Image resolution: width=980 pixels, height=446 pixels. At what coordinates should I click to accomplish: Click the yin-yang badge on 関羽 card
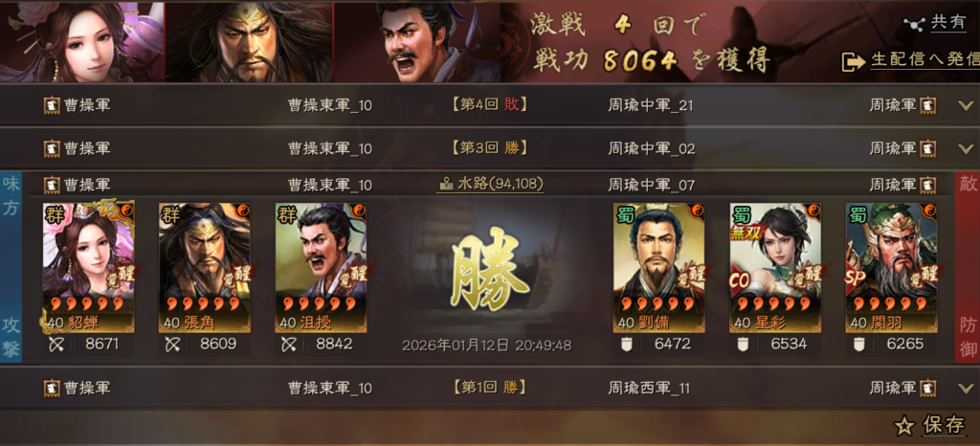928,210
